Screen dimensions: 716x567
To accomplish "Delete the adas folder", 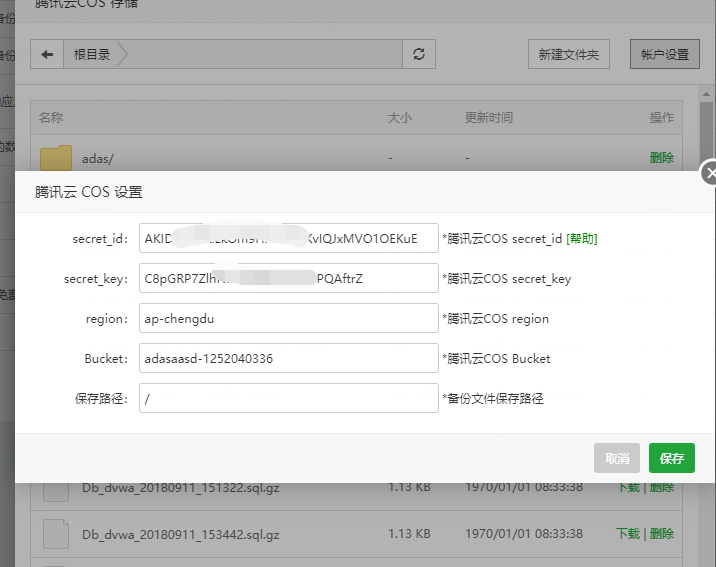I will [662, 158].
